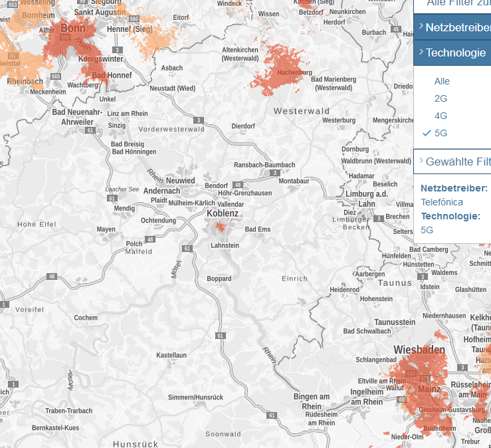Click the Andernach label on map

[x=162, y=191]
